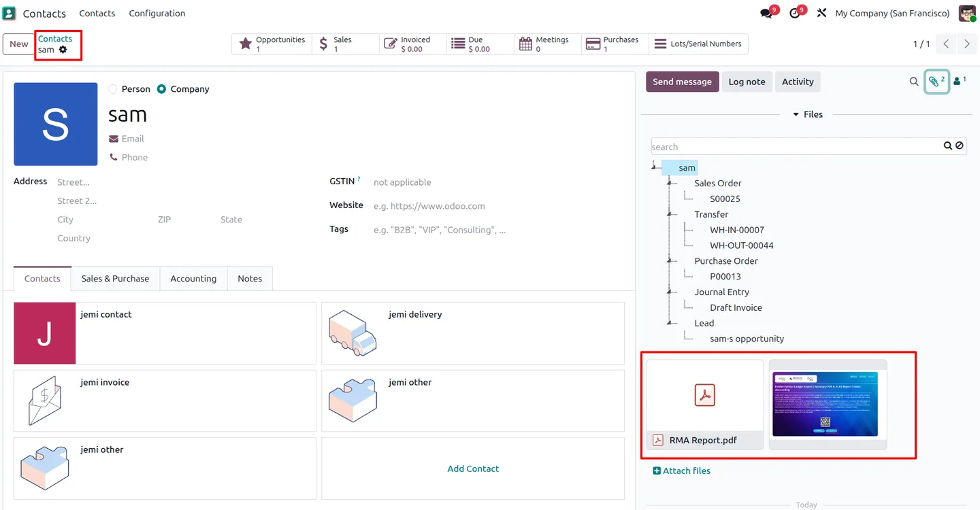Open the conversations chat bubble icon
The width and height of the screenshot is (980, 510).
[x=767, y=14]
